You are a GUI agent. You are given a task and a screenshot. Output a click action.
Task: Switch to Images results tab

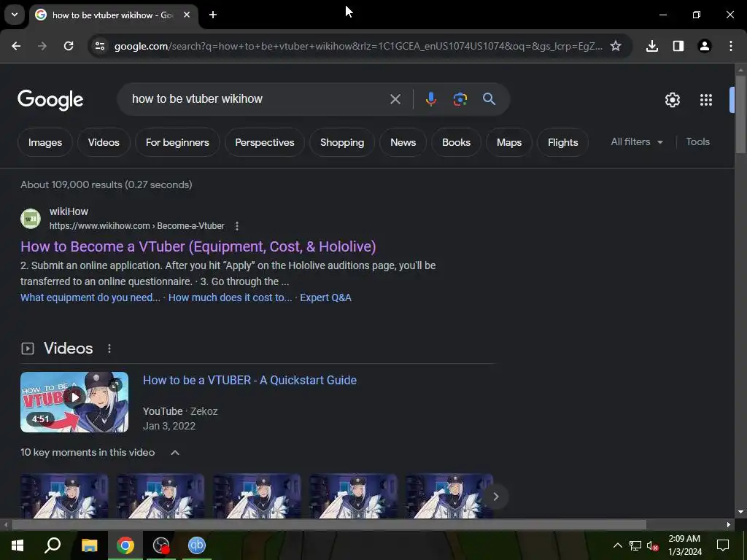pyautogui.click(x=45, y=142)
